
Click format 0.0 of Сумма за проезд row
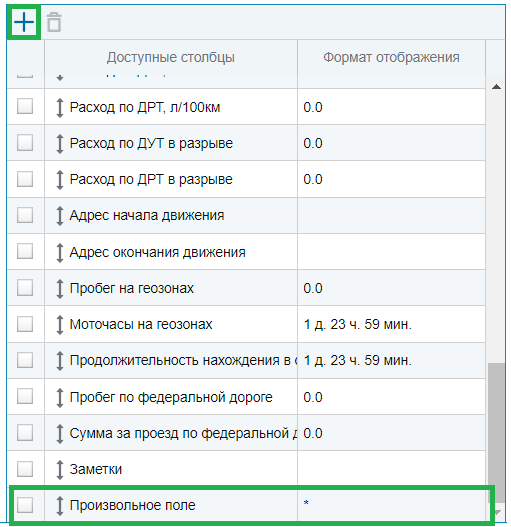[313, 434]
